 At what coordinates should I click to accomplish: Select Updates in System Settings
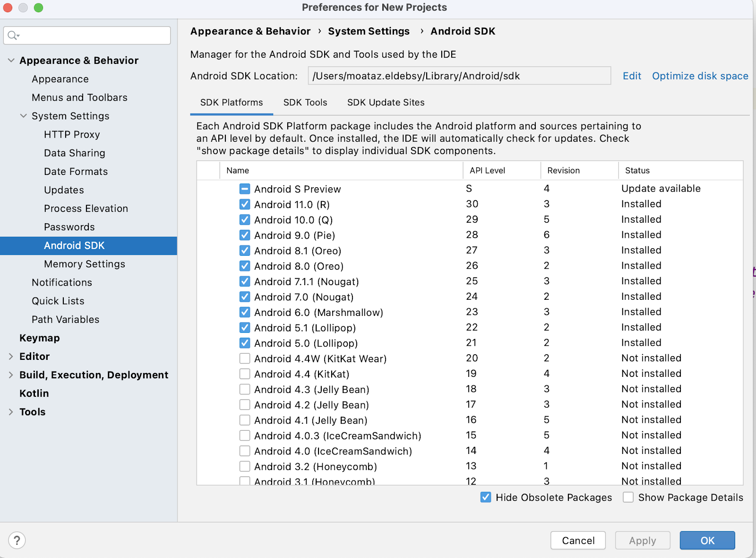click(64, 190)
